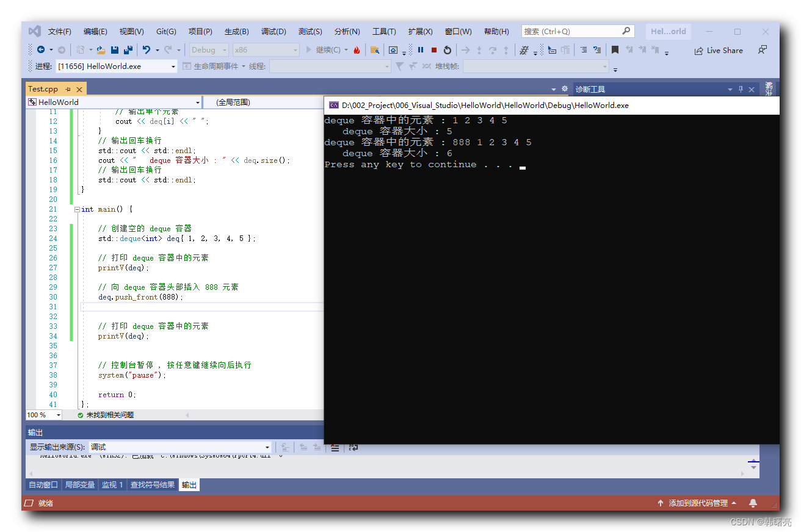This screenshot has height=532, width=801.
Task: Click the search magnifier icon
Action: coord(626,31)
